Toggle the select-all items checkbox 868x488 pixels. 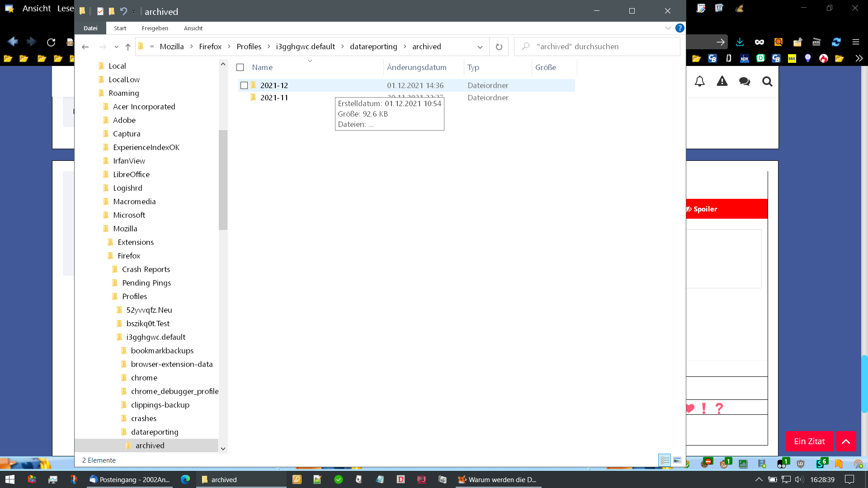(240, 67)
